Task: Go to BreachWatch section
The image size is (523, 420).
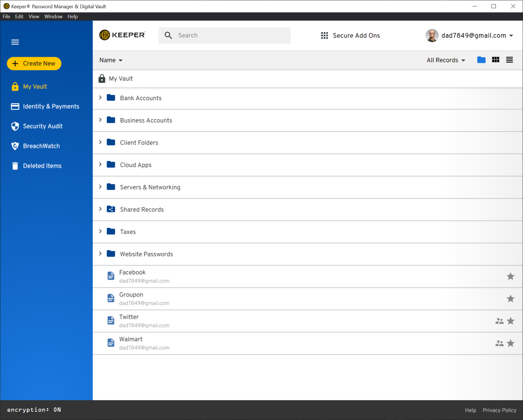Action: pos(41,146)
